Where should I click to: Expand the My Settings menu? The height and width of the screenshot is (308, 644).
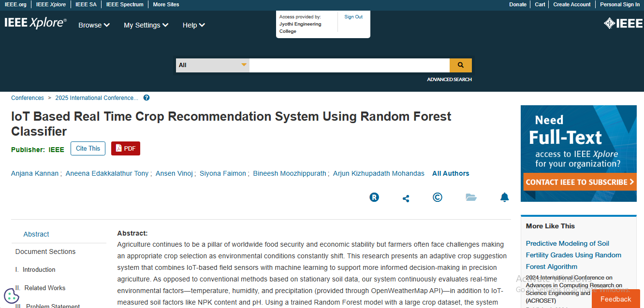pos(146,25)
